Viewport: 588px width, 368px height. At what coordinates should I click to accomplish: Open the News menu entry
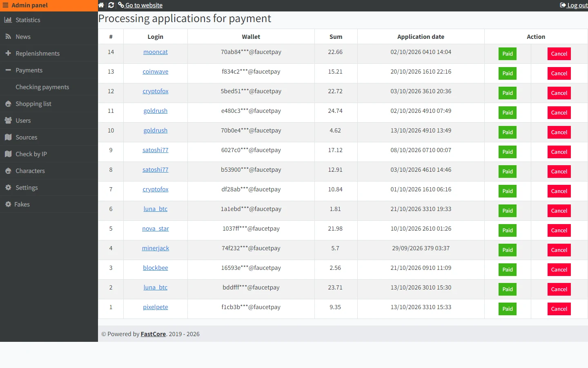(49, 36)
